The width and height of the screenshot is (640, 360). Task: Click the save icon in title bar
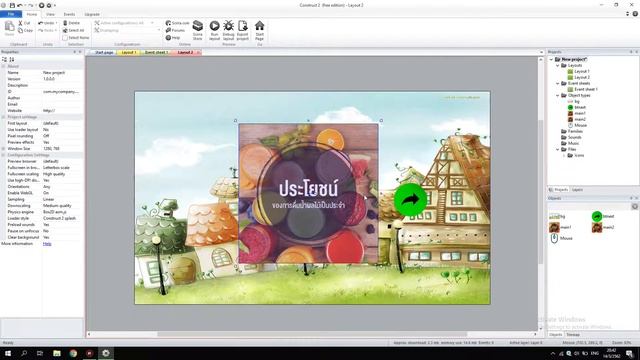[x=12, y=5]
